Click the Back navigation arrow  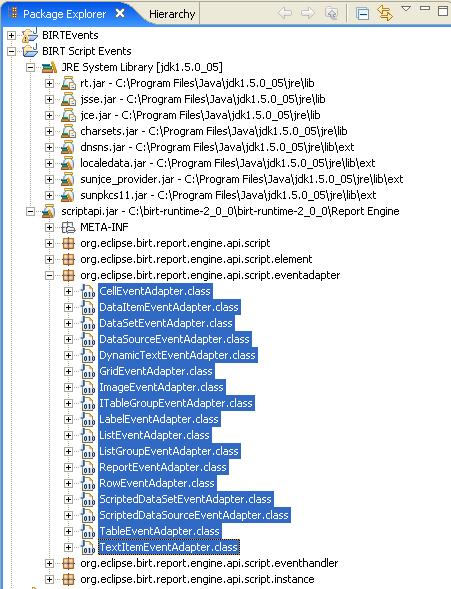285,14
